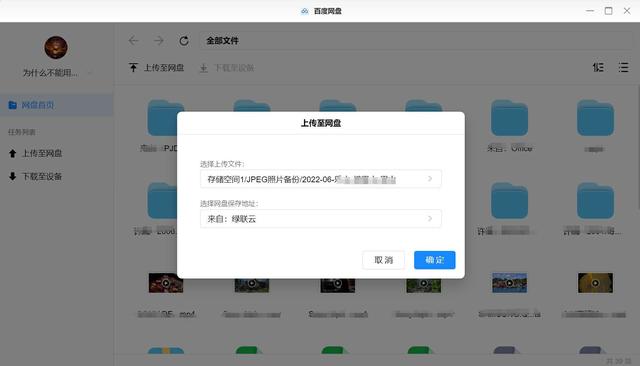Click the Baidu Netdisk logo in title bar
This screenshot has width=640, height=366.
pos(304,11)
